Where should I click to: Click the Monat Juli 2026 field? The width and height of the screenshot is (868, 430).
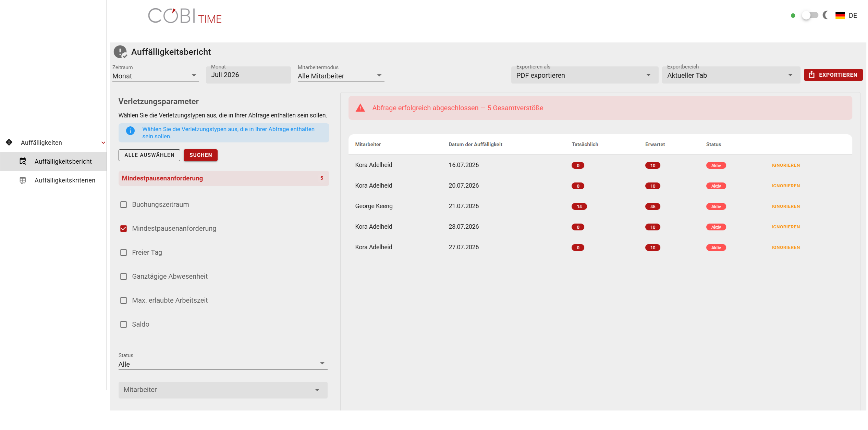coord(248,75)
